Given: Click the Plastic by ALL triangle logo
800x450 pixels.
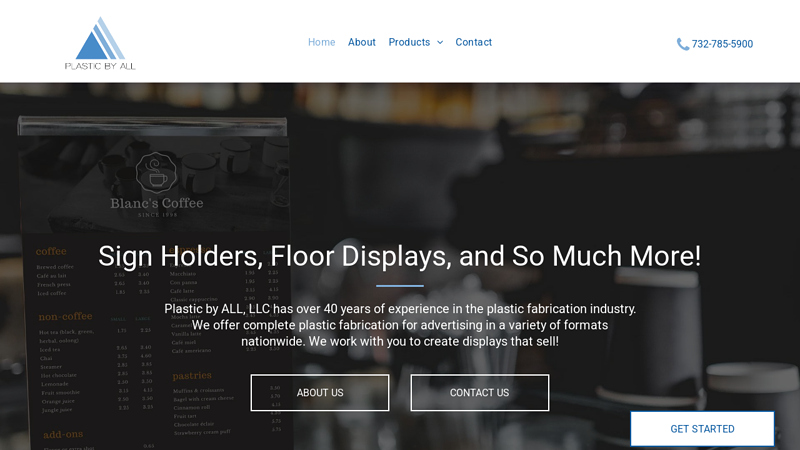Looking at the screenshot, I should tap(98, 39).
